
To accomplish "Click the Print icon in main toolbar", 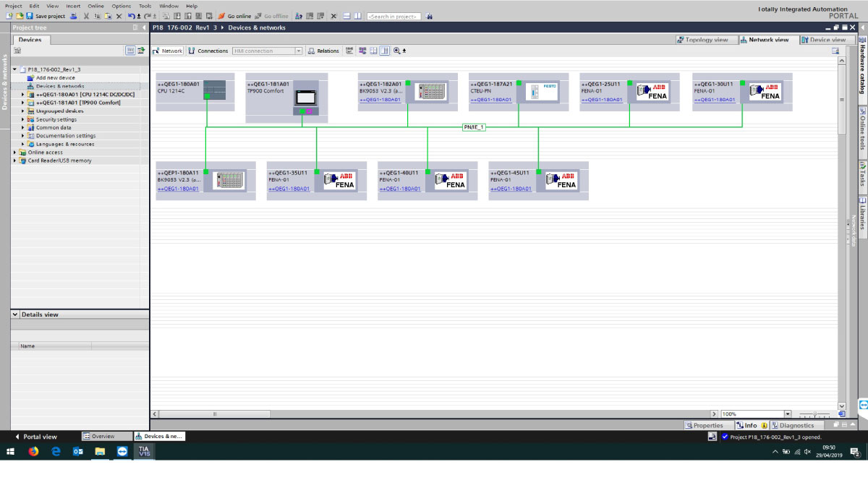I will click(x=74, y=16).
